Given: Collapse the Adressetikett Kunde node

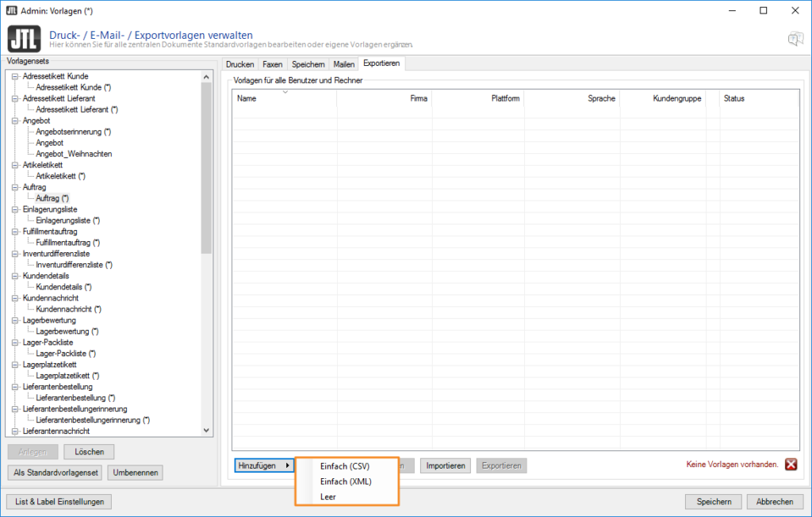Looking at the screenshot, I should pos(14,76).
